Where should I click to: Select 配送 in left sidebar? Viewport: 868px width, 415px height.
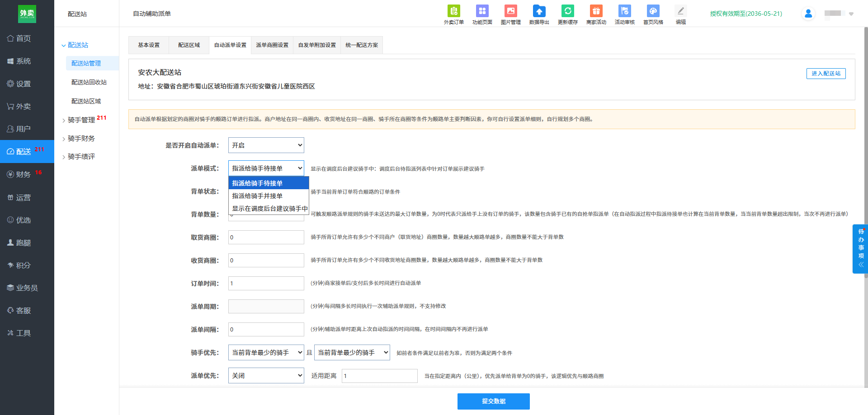click(x=27, y=151)
